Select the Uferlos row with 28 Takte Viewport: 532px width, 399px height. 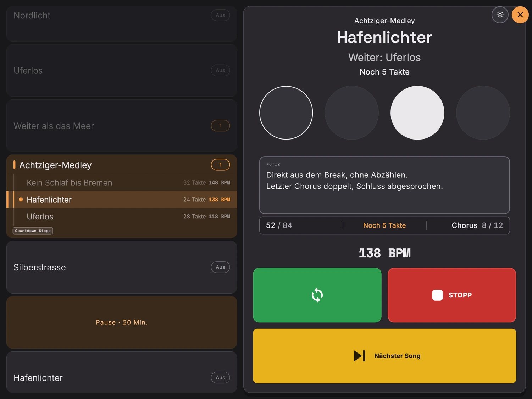coord(122,217)
